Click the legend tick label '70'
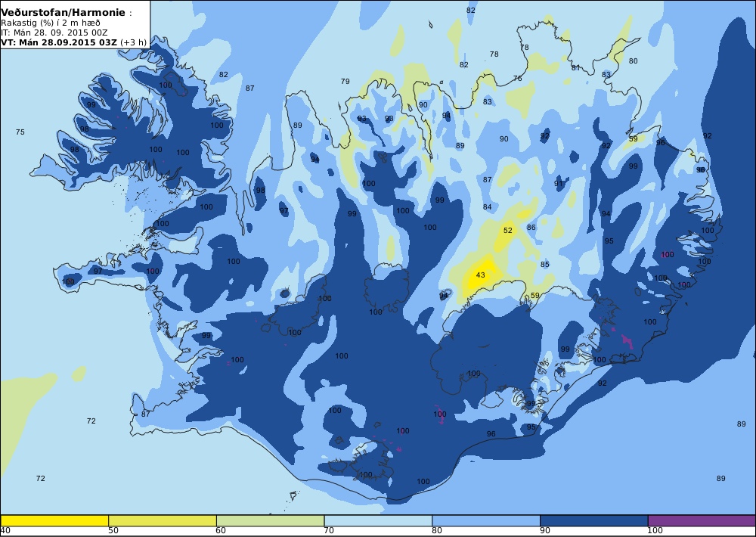The height and width of the screenshot is (537, 756). pyautogui.click(x=329, y=531)
